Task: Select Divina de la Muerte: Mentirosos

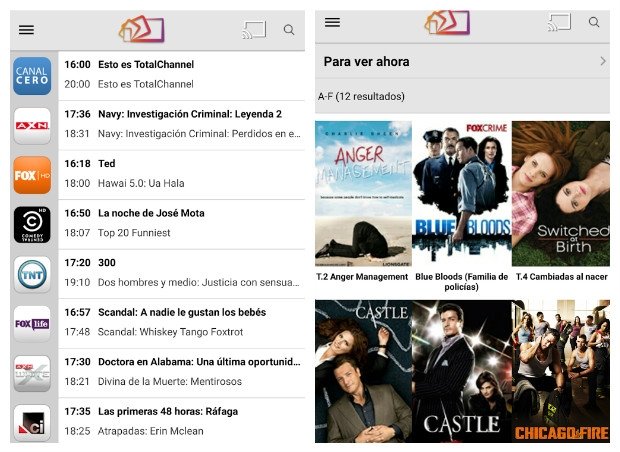Action: click(x=170, y=382)
